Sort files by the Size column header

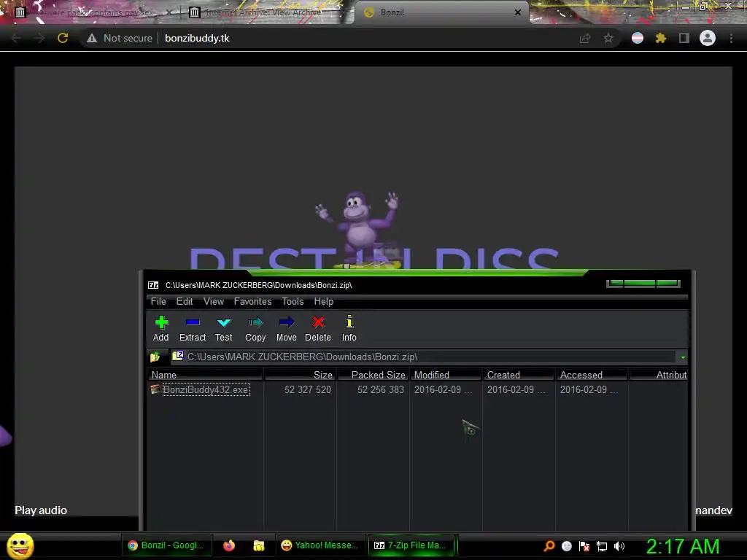300,375
